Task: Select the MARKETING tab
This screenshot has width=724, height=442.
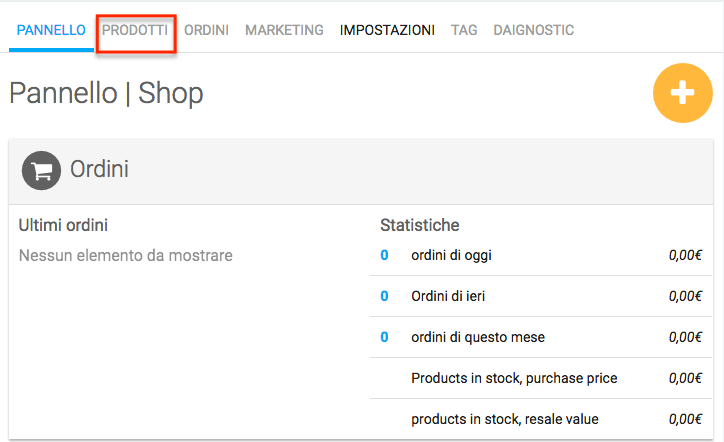Action: click(284, 30)
